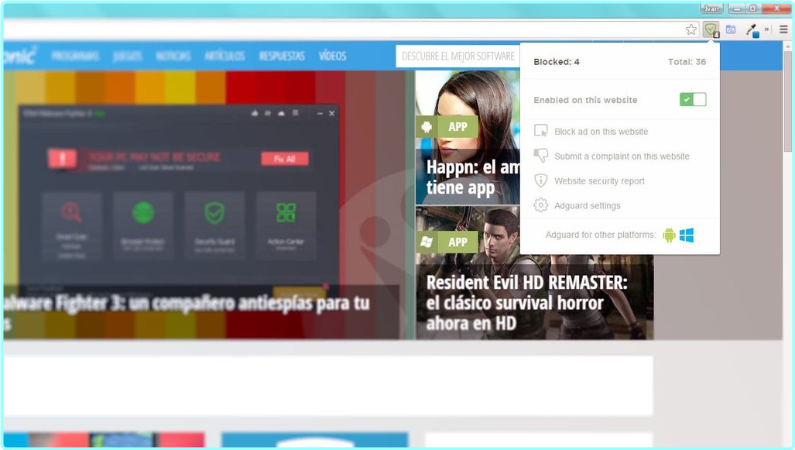The height and width of the screenshot is (450, 795).
Task: Click Action Center tile in Malware Fighter image
Action: 286,226
